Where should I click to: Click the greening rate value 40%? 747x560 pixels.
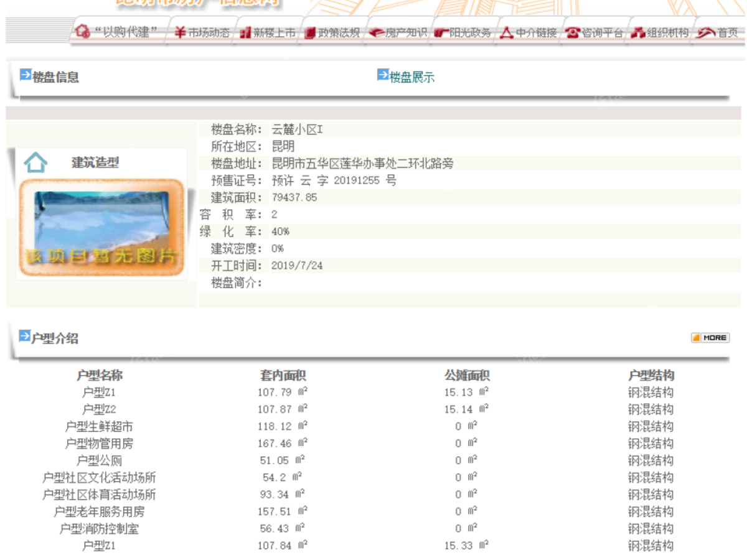point(281,231)
